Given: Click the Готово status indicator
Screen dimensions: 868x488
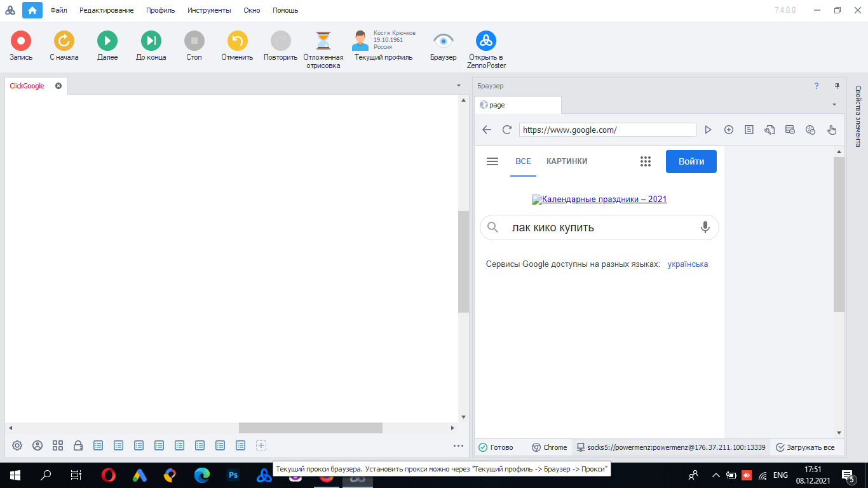Looking at the screenshot, I should [x=496, y=447].
